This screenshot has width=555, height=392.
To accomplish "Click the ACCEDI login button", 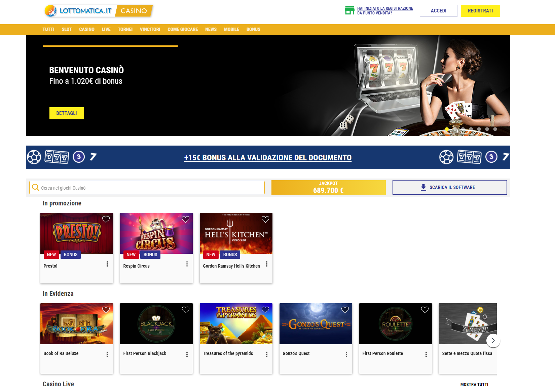I will pyautogui.click(x=439, y=11).
